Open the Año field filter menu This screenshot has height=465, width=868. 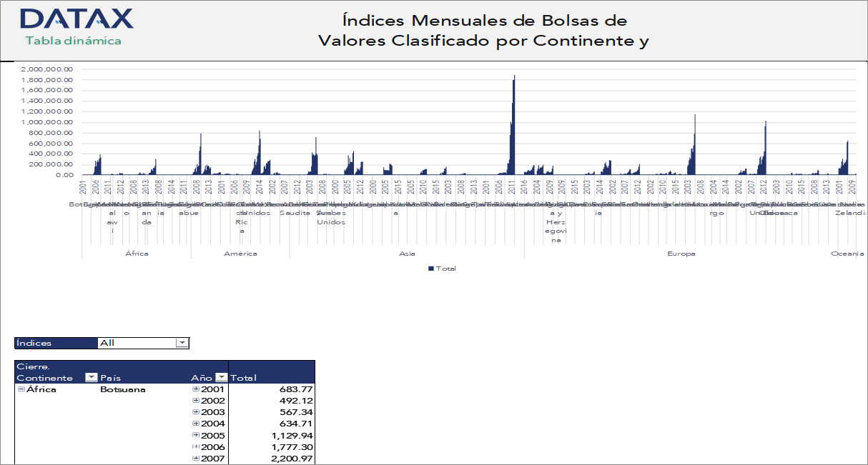(x=221, y=376)
